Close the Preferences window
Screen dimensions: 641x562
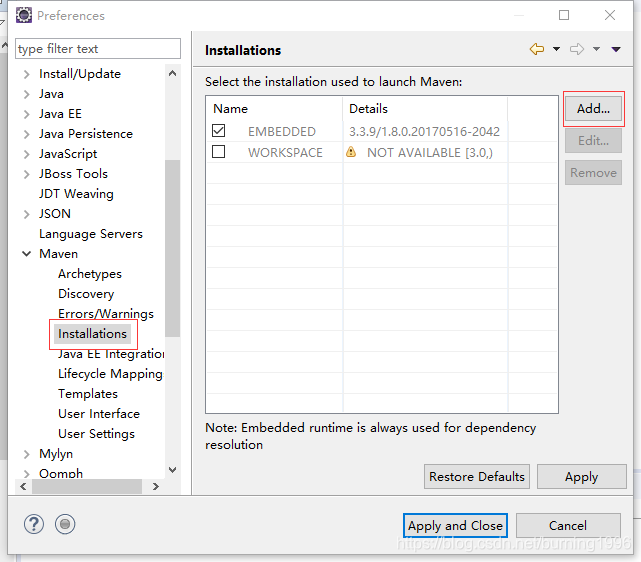pos(610,15)
